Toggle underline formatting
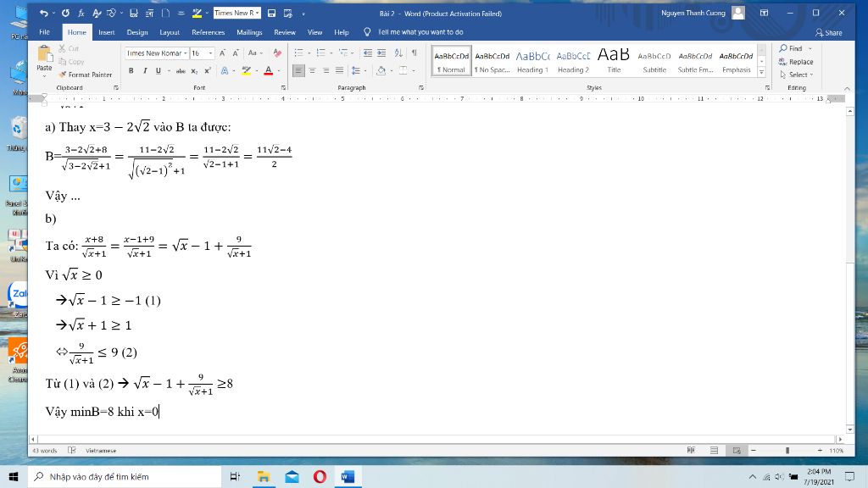The height and width of the screenshot is (488, 868). pyautogui.click(x=159, y=71)
